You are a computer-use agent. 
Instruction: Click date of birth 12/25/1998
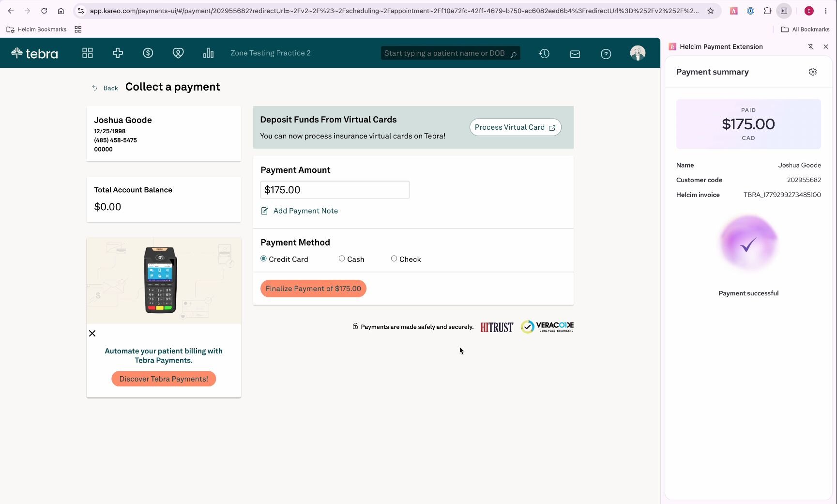110,131
